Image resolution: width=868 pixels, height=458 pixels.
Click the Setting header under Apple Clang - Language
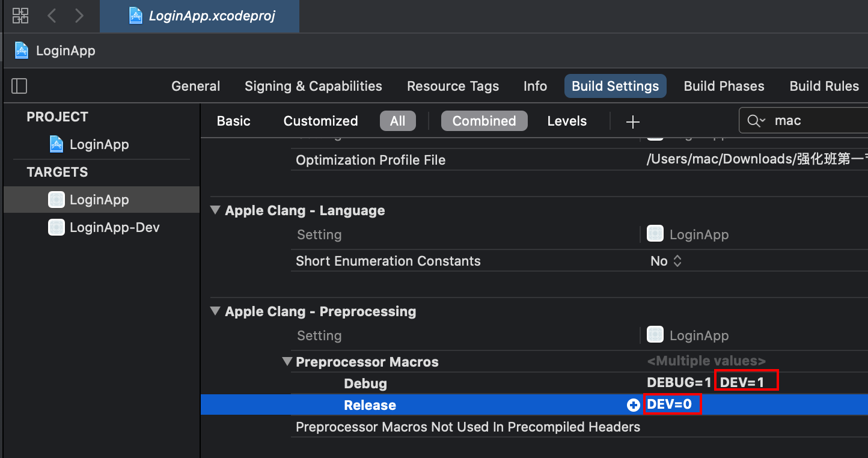coord(319,234)
